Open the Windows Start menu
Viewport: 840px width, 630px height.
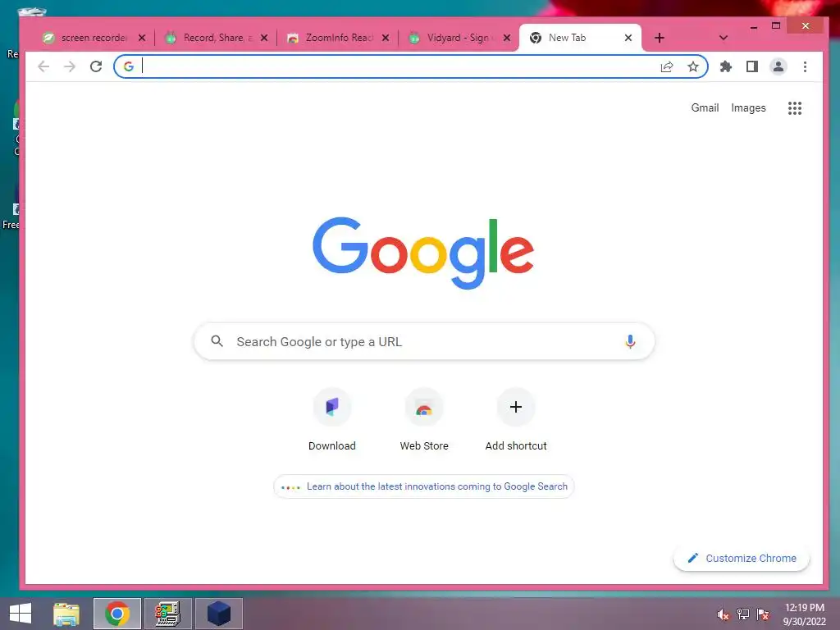(x=21, y=614)
